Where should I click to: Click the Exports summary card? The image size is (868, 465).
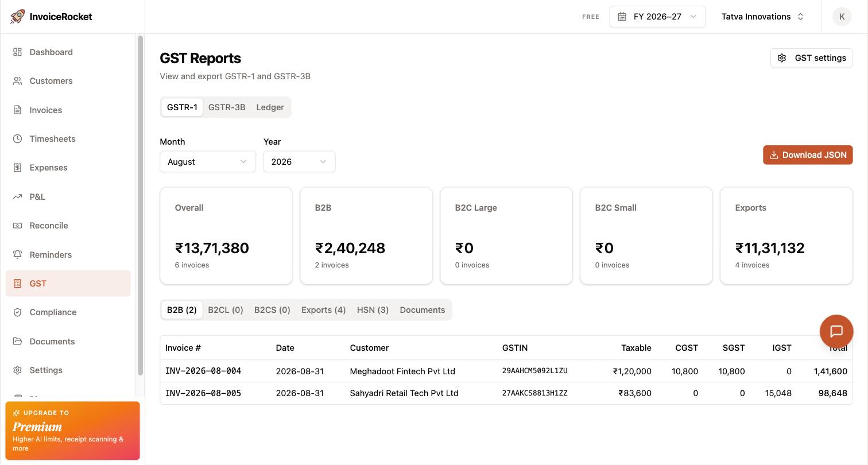(786, 235)
